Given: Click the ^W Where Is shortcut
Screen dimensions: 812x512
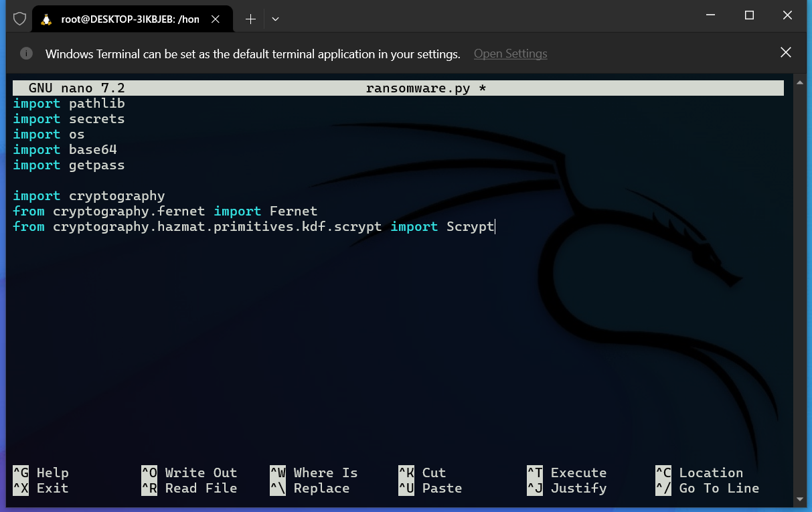Looking at the screenshot, I should 314,473.
